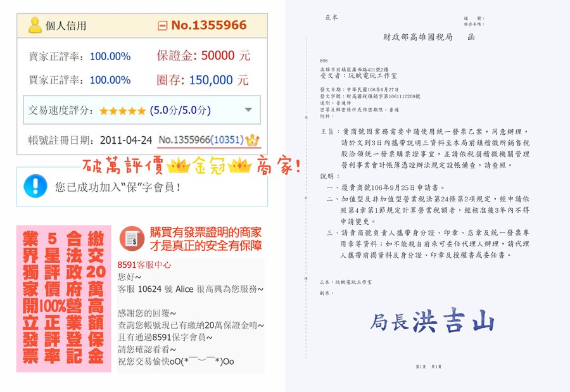Viewport: 570px width, 392px height.
Task: Click the 圈存 150,000 元 amount
Action: pyautogui.click(x=203, y=80)
